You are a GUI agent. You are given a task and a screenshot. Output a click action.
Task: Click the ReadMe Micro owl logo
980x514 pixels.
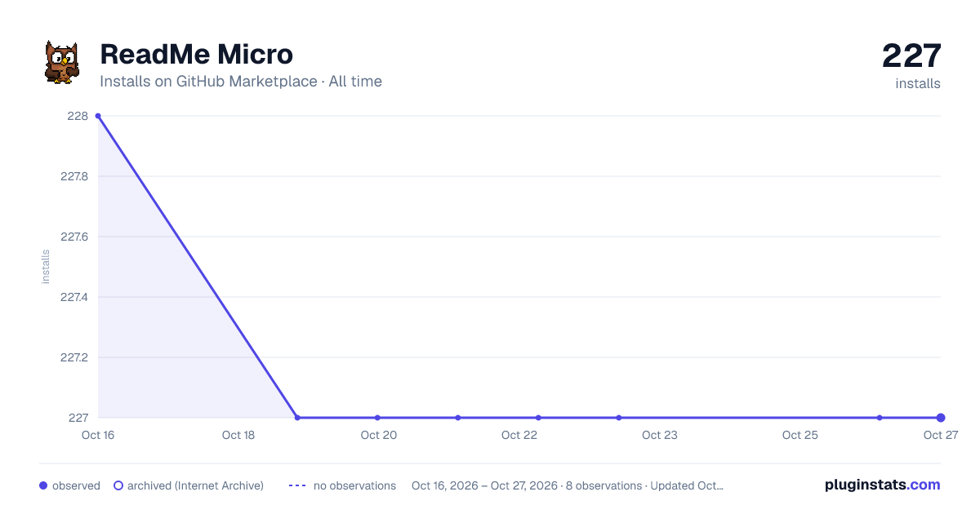point(61,63)
